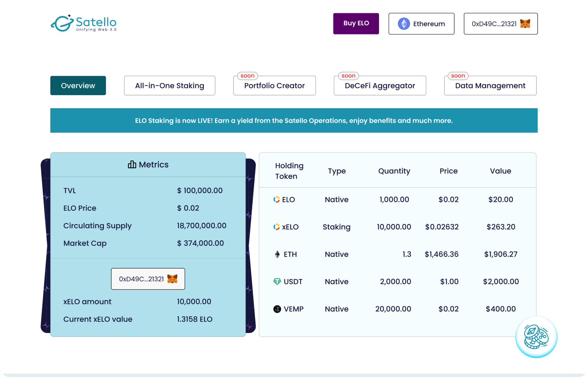The width and height of the screenshot is (588, 377).
Task: Click wallet address box in Metrics panel
Action: point(148,279)
